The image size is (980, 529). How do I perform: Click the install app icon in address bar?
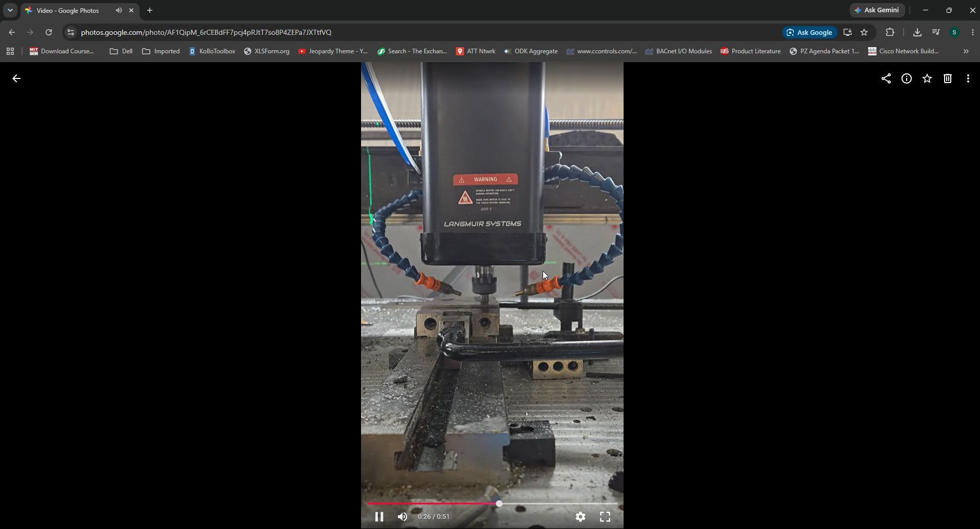tap(847, 32)
